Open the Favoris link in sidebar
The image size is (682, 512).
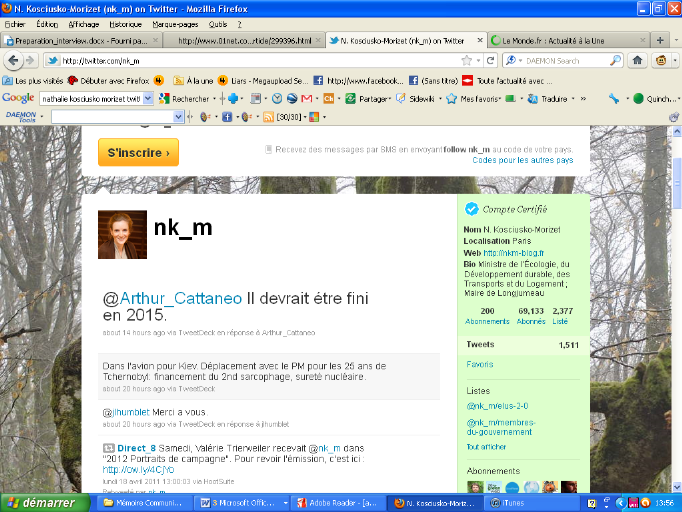(x=480, y=364)
